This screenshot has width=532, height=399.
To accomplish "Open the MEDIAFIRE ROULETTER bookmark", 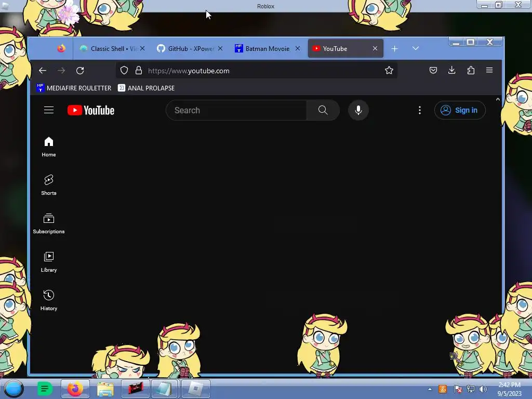I will [x=74, y=88].
